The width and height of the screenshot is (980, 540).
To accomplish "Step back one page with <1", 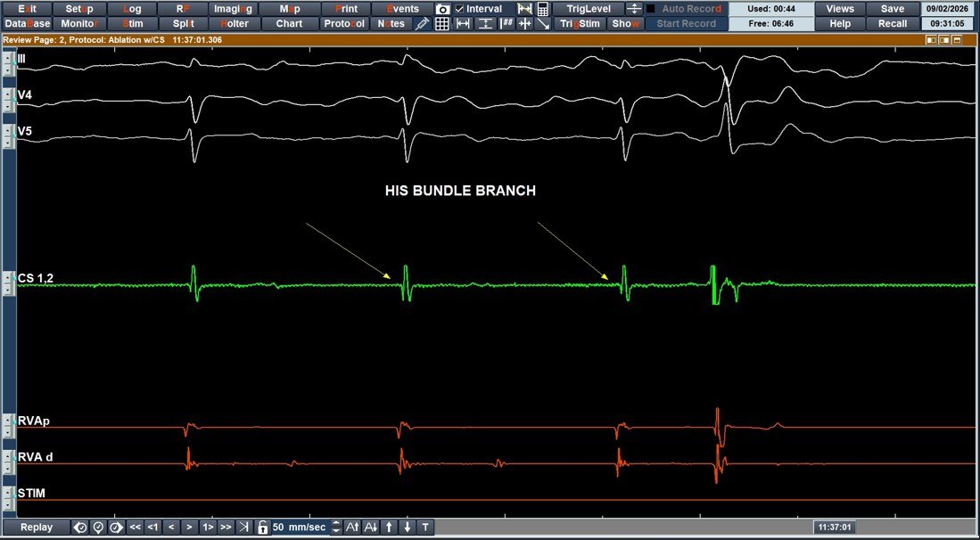I will [153, 528].
